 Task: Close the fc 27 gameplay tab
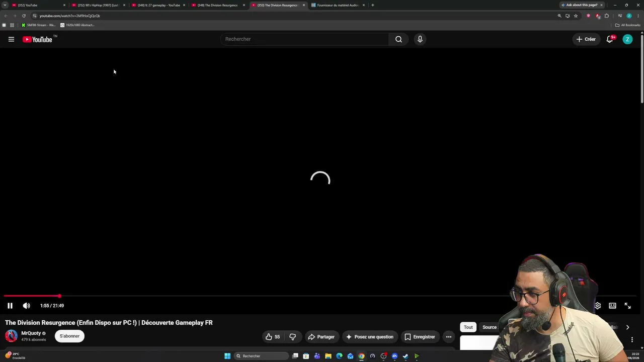point(184,5)
